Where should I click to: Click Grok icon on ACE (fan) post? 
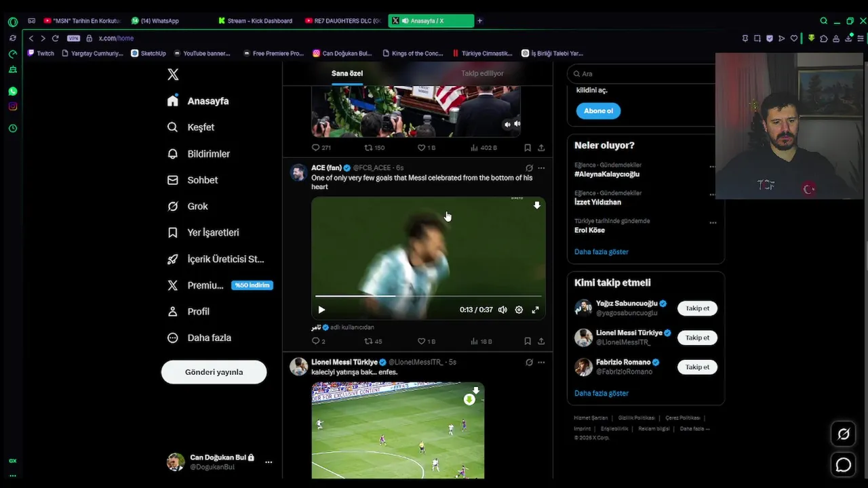529,168
